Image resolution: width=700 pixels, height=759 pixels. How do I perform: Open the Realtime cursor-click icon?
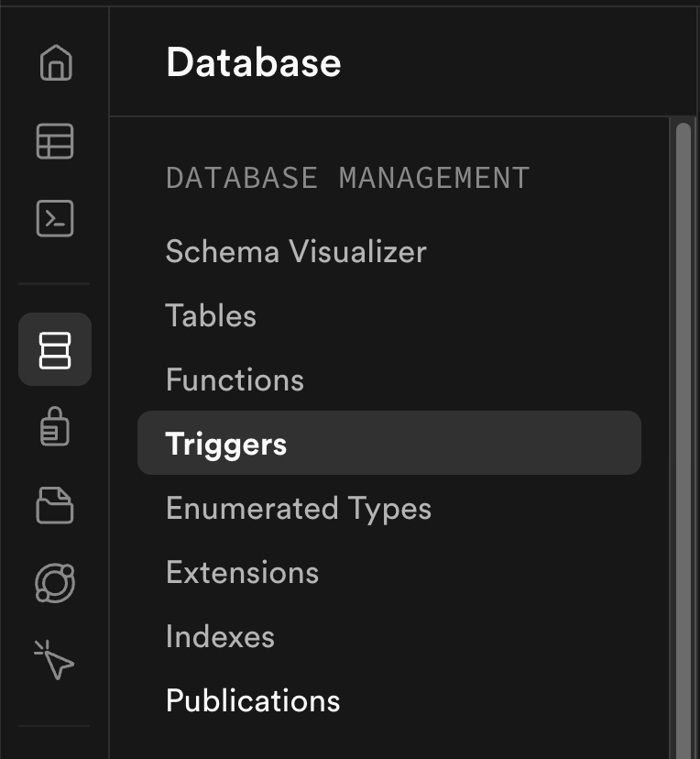point(54,660)
